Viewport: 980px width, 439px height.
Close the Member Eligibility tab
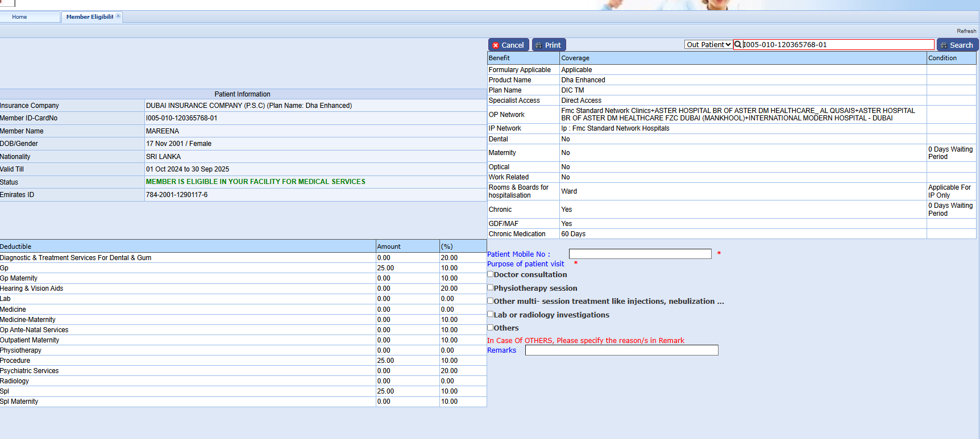pyautogui.click(x=118, y=16)
